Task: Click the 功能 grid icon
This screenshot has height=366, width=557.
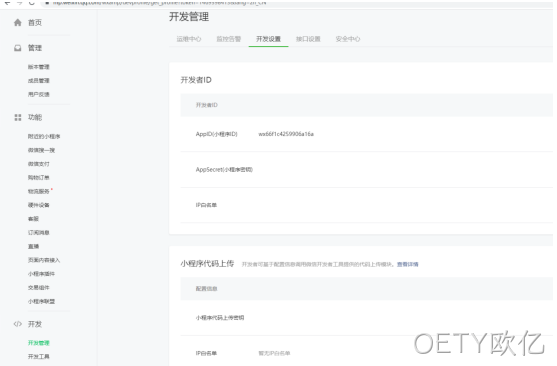Action: tap(17, 117)
